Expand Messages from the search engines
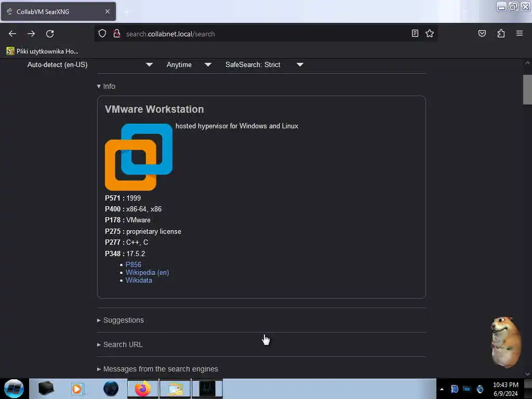Screen dimensions: 532x399 coord(157,369)
